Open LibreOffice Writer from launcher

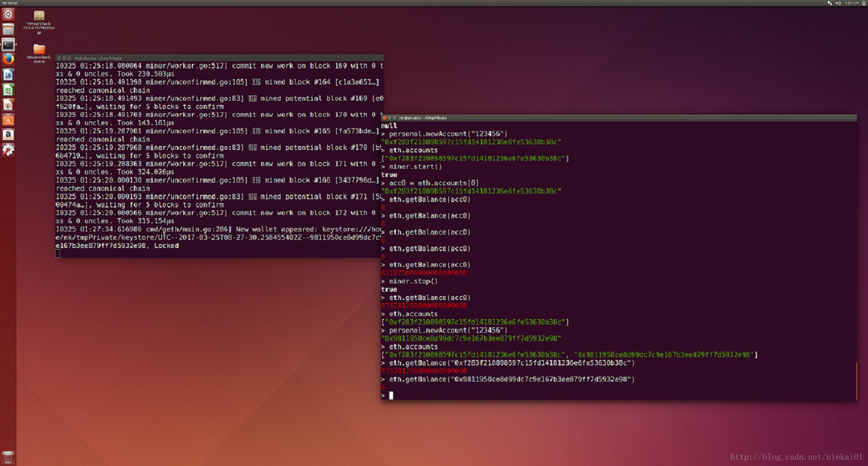[x=8, y=75]
